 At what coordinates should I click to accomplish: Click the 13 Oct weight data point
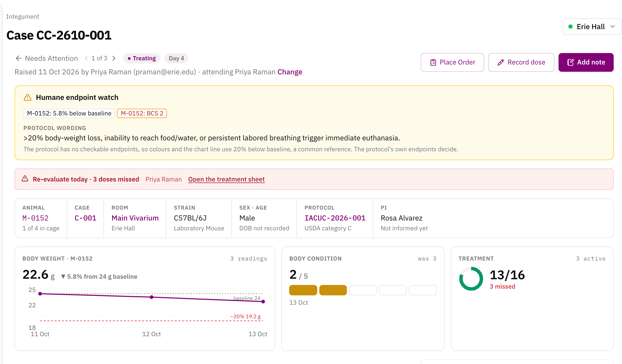pos(263,302)
